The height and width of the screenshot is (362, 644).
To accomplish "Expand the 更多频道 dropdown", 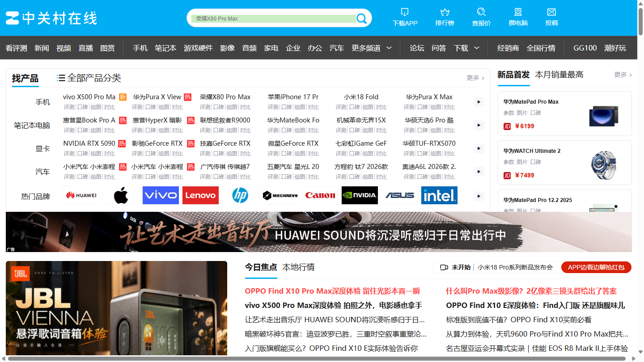I will [x=389, y=48].
